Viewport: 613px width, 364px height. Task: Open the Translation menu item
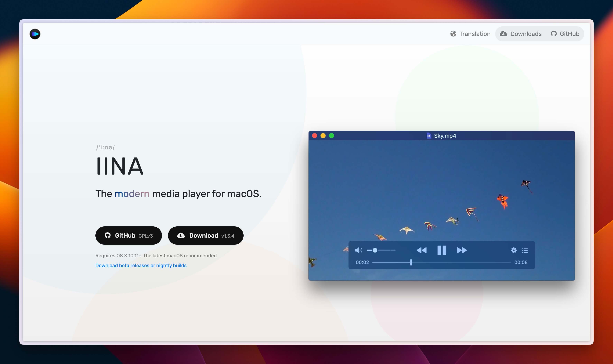(x=470, y=34)
